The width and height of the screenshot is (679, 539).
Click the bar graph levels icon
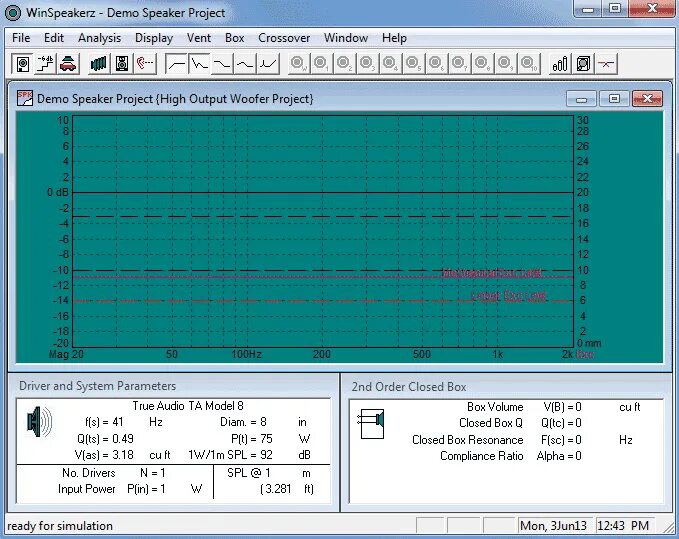[x=560, y=64]
